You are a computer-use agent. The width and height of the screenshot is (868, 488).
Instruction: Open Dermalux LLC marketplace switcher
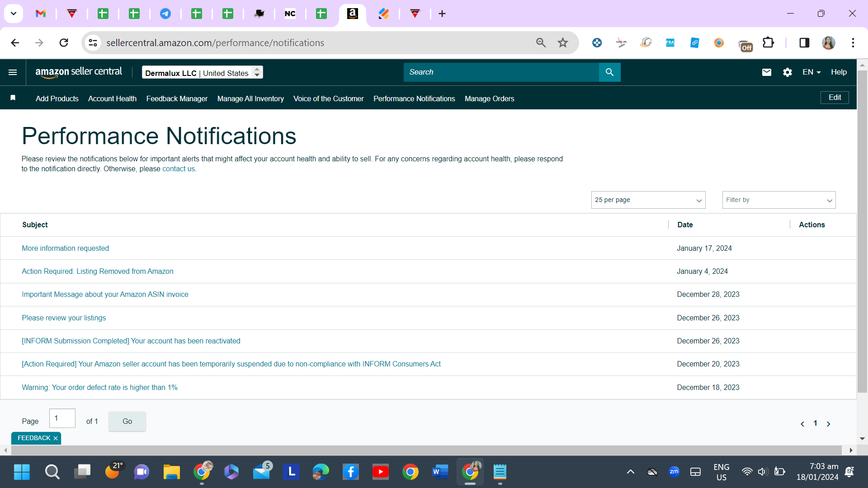coord(203,73)
